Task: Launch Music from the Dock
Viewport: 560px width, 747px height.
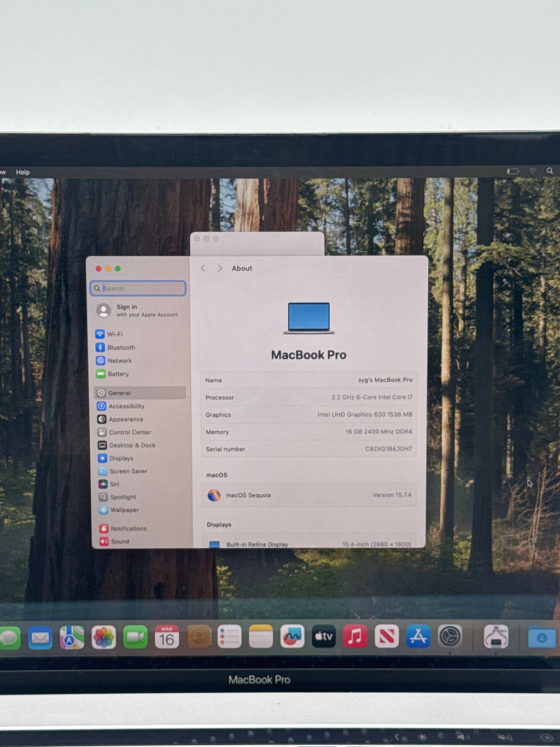Action: coord(355,636)
